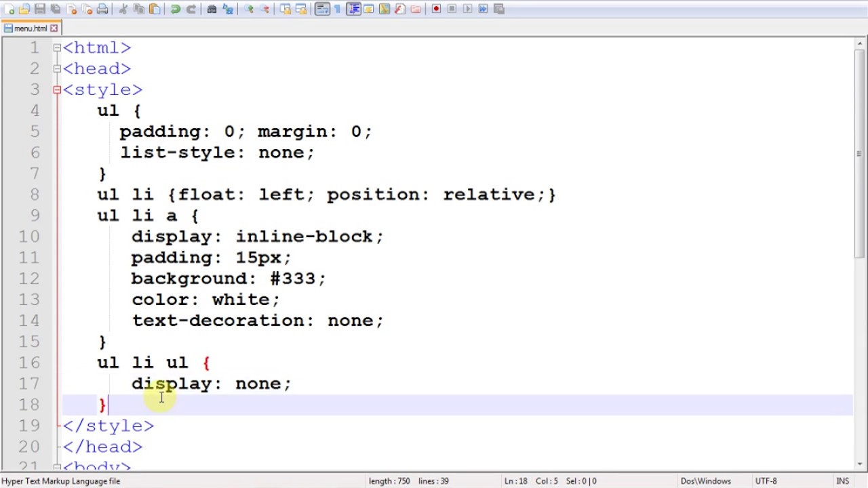Click 'background: #333;' on line 12

[229, 279]
